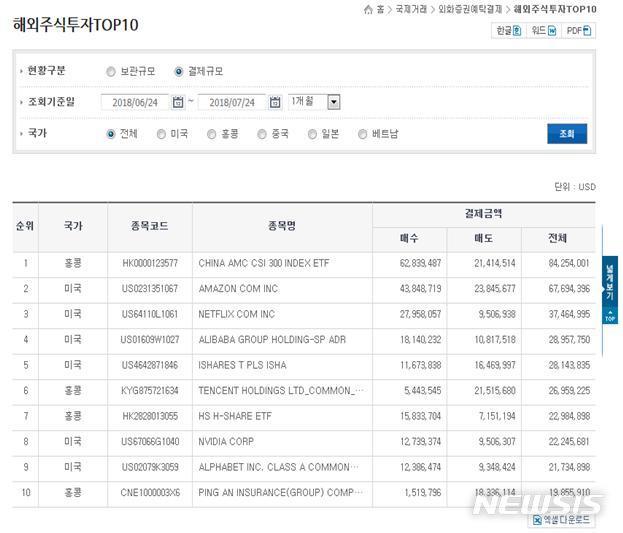Click 해외주식투자TOP10 breadcrumb item
Screen dimensions: 623x533
click(x=555, y=9)
